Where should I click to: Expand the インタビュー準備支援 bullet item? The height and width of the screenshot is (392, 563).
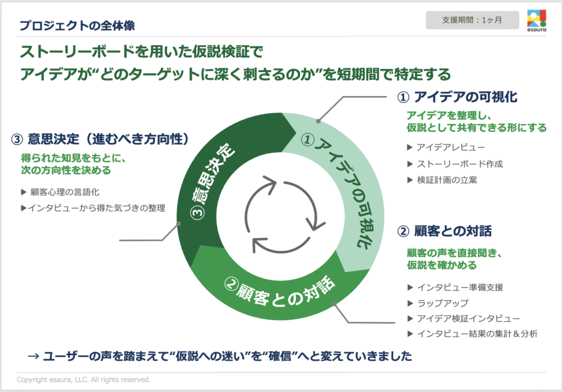(454, 287)
